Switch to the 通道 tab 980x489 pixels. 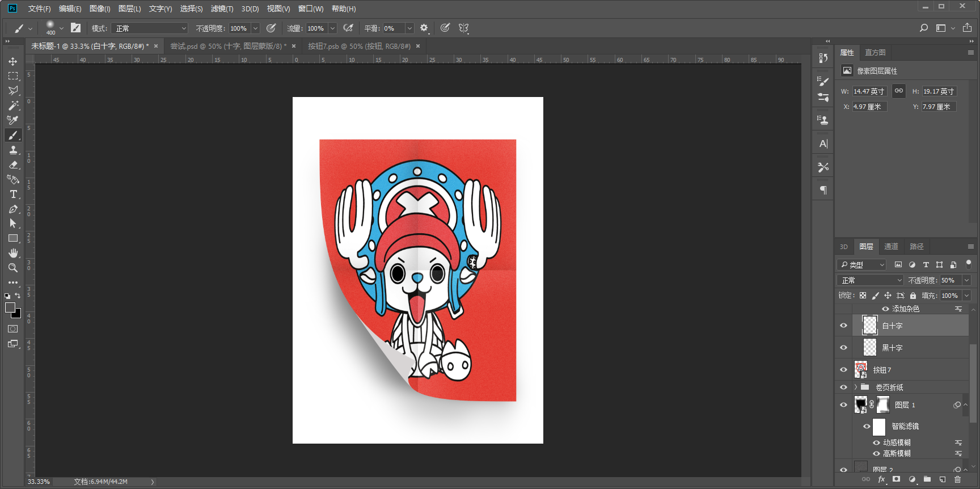(891, 247)
